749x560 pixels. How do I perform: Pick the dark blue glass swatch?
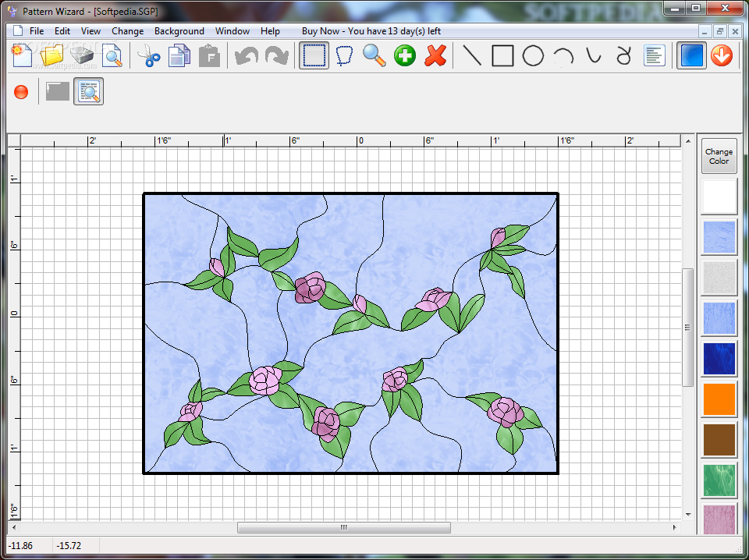719,359
